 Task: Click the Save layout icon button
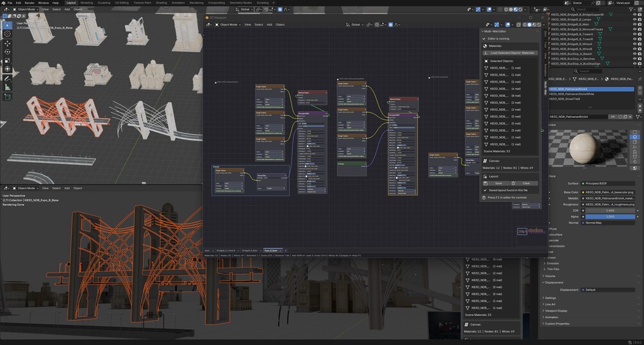tap(499, 183)
